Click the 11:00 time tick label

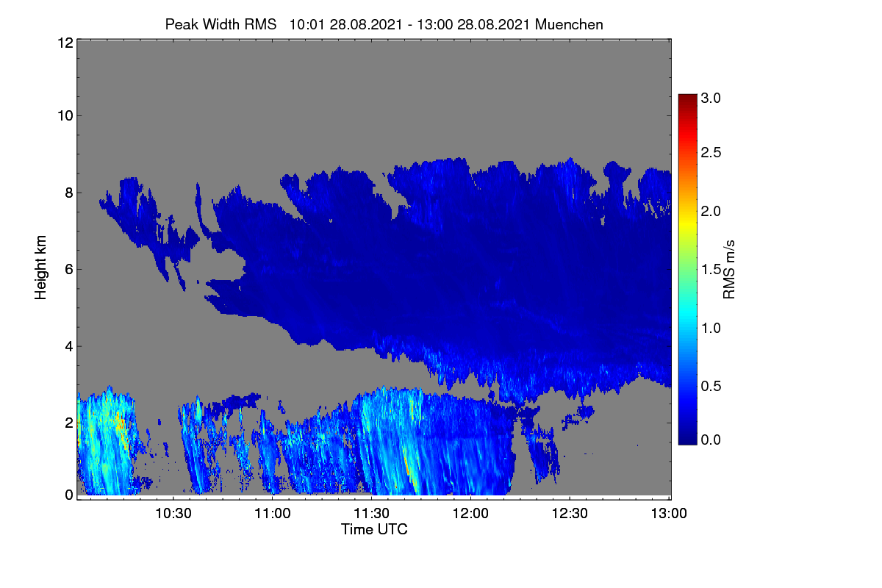click(x=272, y=514)
